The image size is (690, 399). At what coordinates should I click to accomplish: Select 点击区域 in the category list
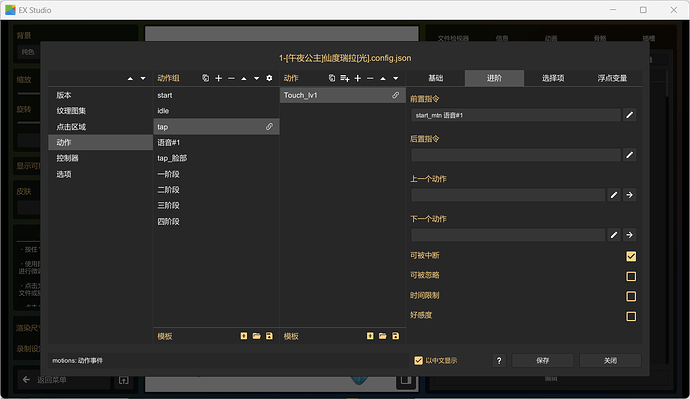100,127
